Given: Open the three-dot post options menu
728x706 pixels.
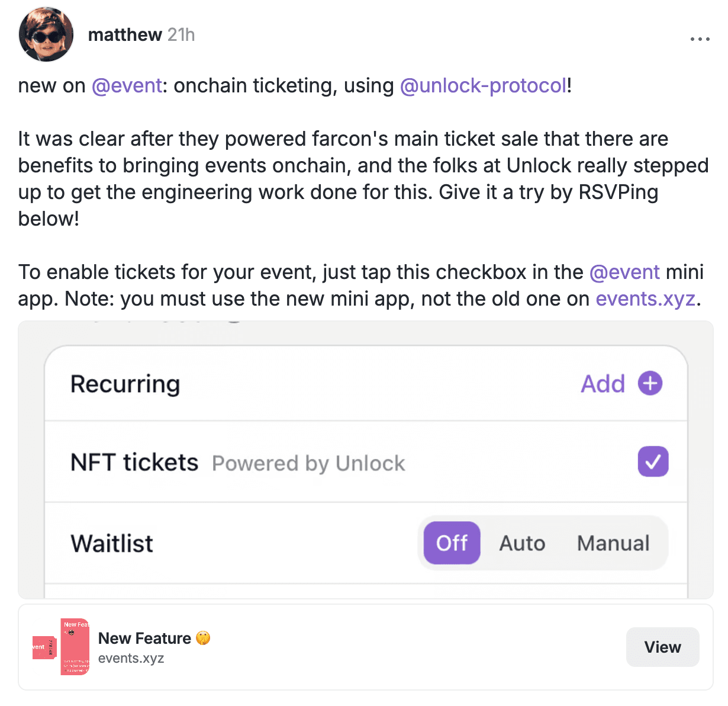Looking at the screenshot, I should pos(700,40).
